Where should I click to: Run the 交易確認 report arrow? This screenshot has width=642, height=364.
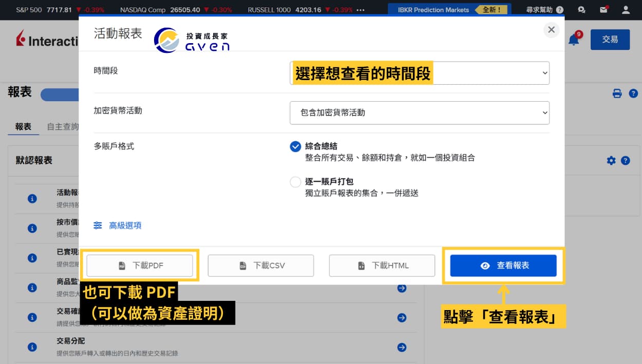coord(402,318)
